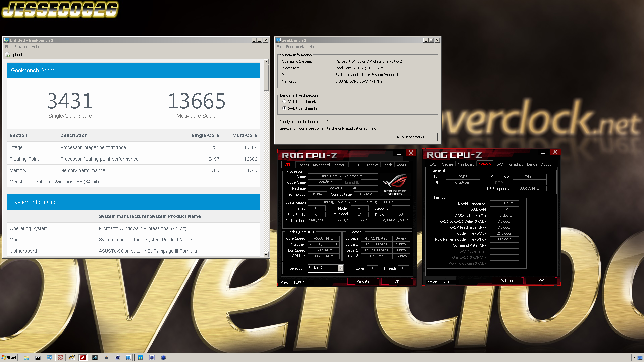Image resolution: width=644 pixels, height=362 pixels.
Task: Switch to CPU tab in right CPU-Z window
Action: (433, 164)
